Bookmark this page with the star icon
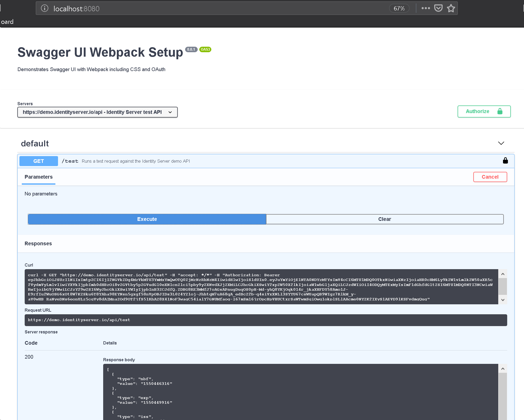Image resolution: width=524 pixels, height=420 pixels. (x=451, y=8)
